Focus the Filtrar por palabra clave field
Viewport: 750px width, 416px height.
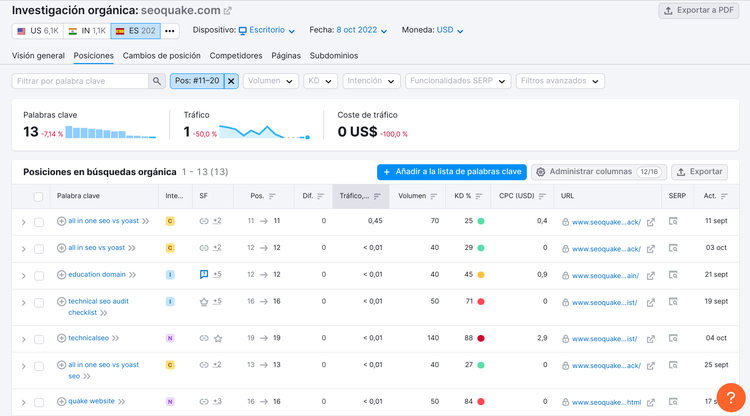click(x=80, y=81)
